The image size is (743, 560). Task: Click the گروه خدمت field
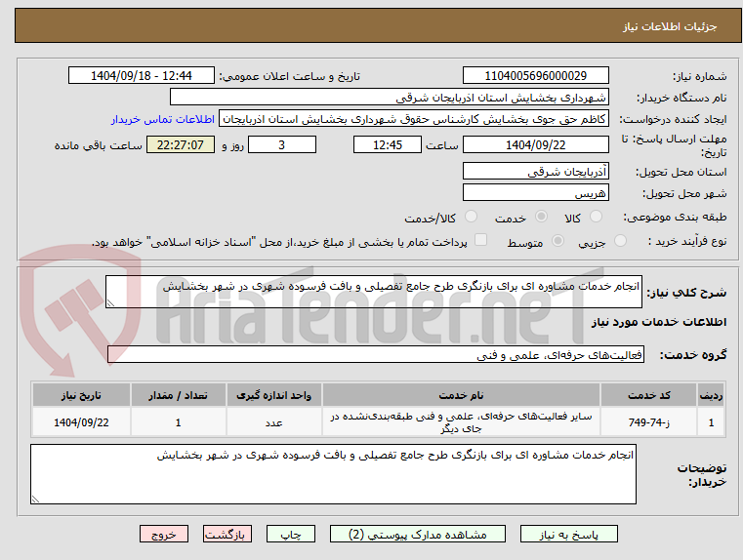click(x=376, y=354)
